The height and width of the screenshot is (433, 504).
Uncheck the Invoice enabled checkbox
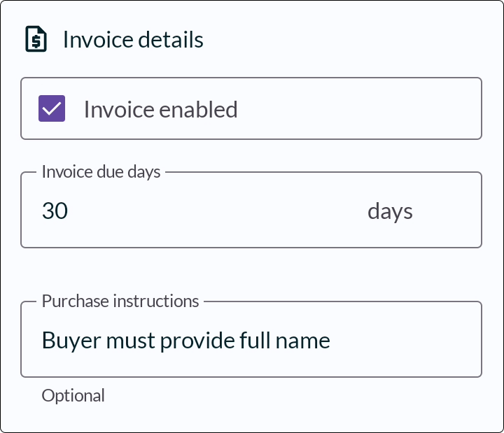pos(52,108)
